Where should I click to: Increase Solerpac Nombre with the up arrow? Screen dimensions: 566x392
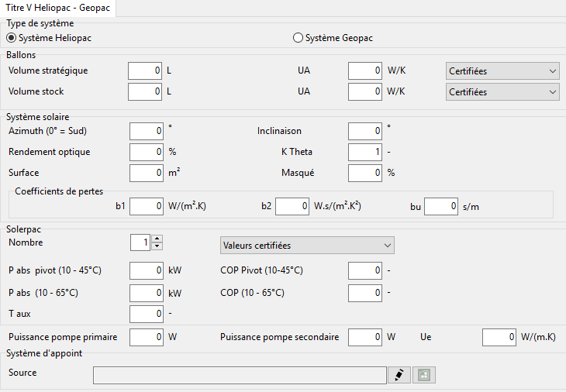click(x=157, y=239)
